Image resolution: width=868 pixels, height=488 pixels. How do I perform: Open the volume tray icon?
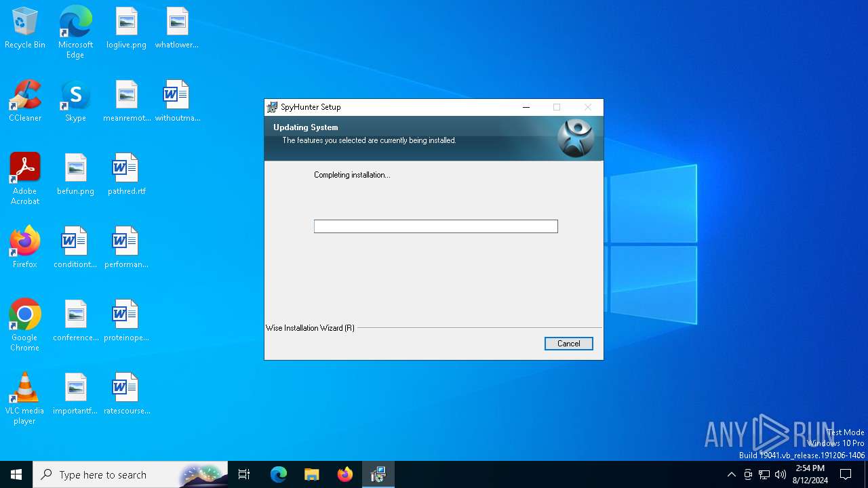click(x=781, y=474)
